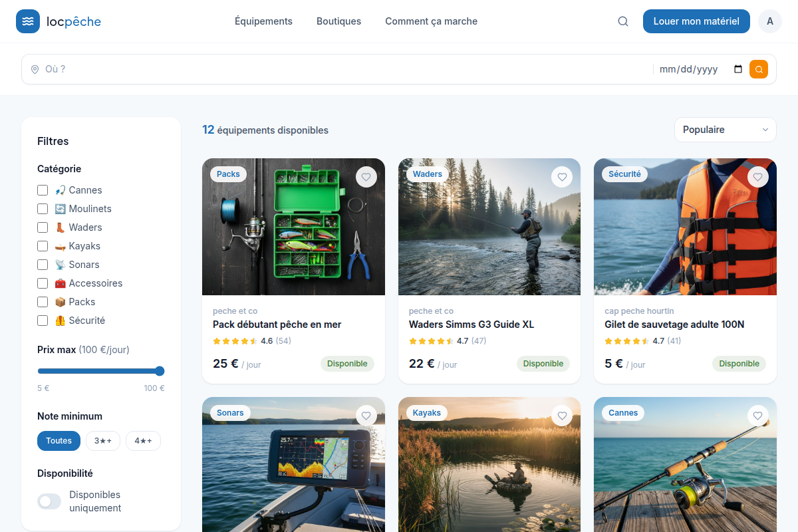Open search via header magnifier icon
The width and height of the screenshot is (798, 532).
point(623,21)
